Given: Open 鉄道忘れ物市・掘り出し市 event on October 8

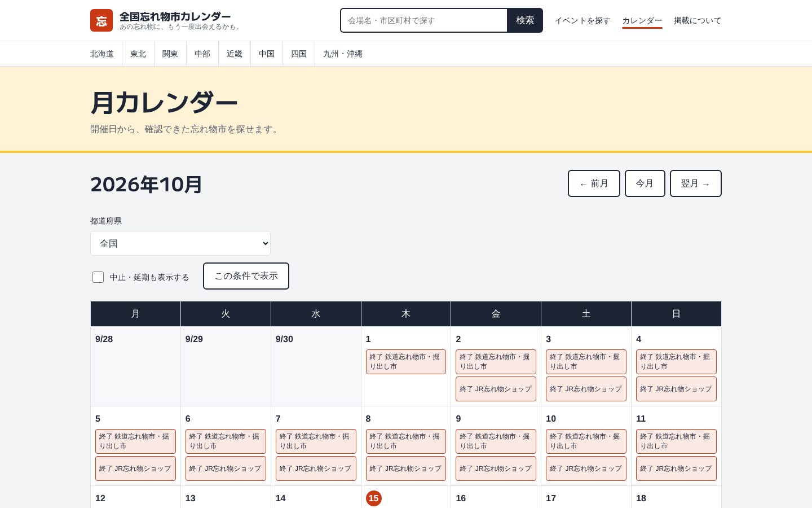Looking at the screenshot, I should pos(406,441).
